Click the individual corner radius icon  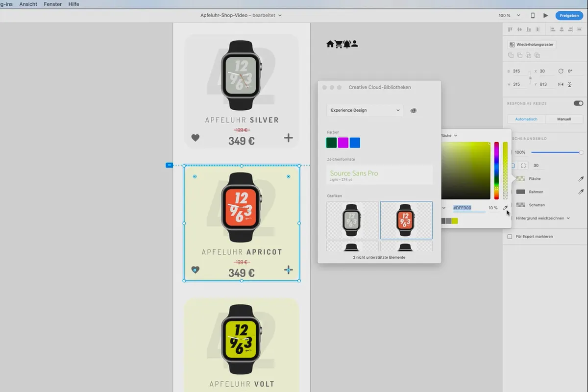click(x=523, y=166)
